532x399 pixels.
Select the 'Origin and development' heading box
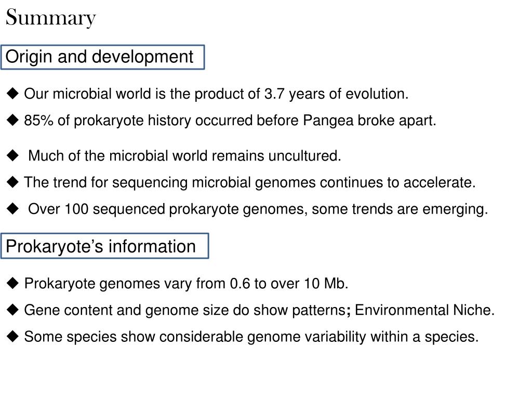tap(102, 57)
